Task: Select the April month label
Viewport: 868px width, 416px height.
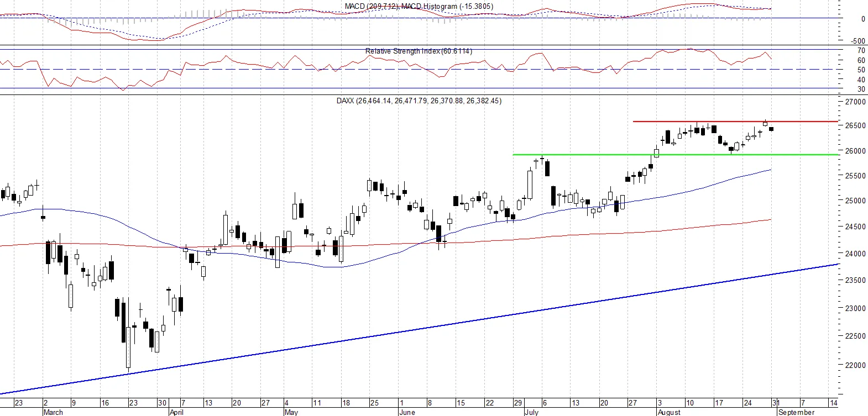Action: (x=176, y=412)
